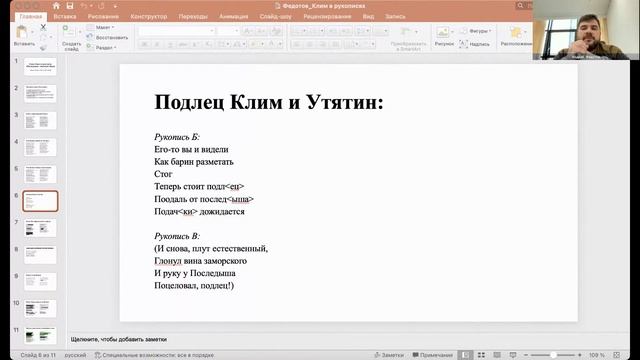The image size is (640, 360).
Task: Click the Восстановить reset button
Action: (108, 38)
